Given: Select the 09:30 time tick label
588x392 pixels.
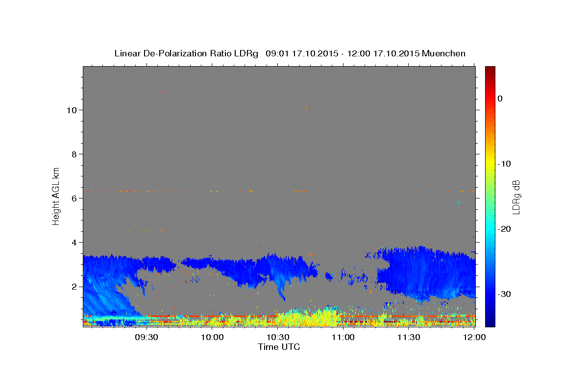Looking at the screenshot, I should click(x=146, y=338).
